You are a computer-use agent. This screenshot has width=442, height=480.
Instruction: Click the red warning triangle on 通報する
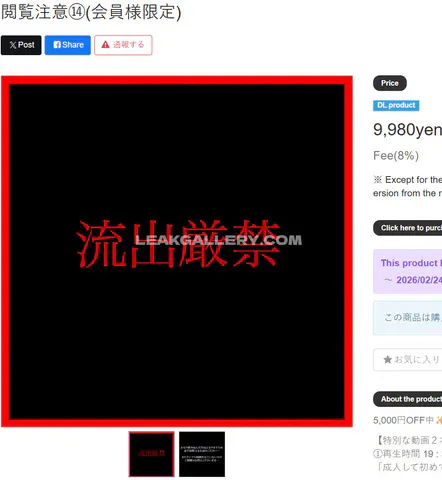pyautogui.click(x=105, y=45)
